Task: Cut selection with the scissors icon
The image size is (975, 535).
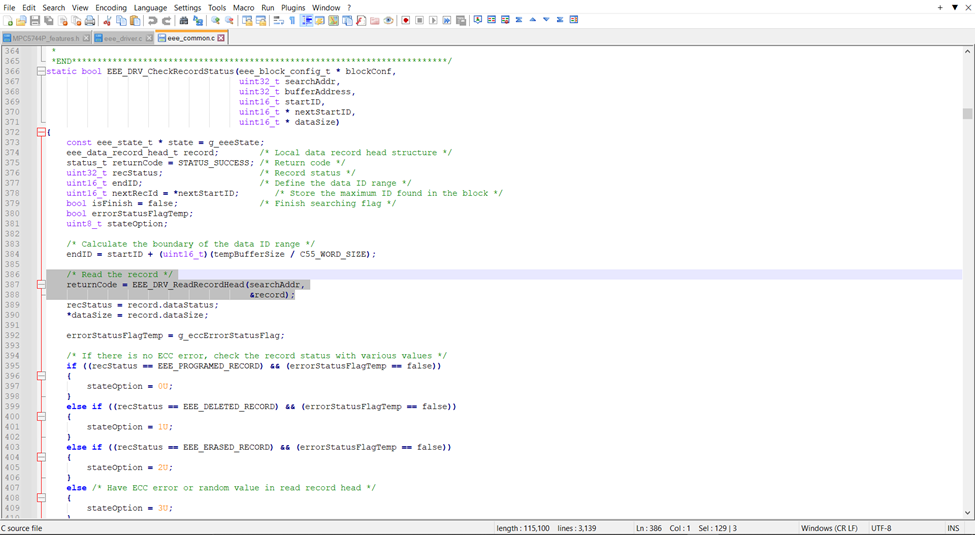Action: click(x=108, y=21)
